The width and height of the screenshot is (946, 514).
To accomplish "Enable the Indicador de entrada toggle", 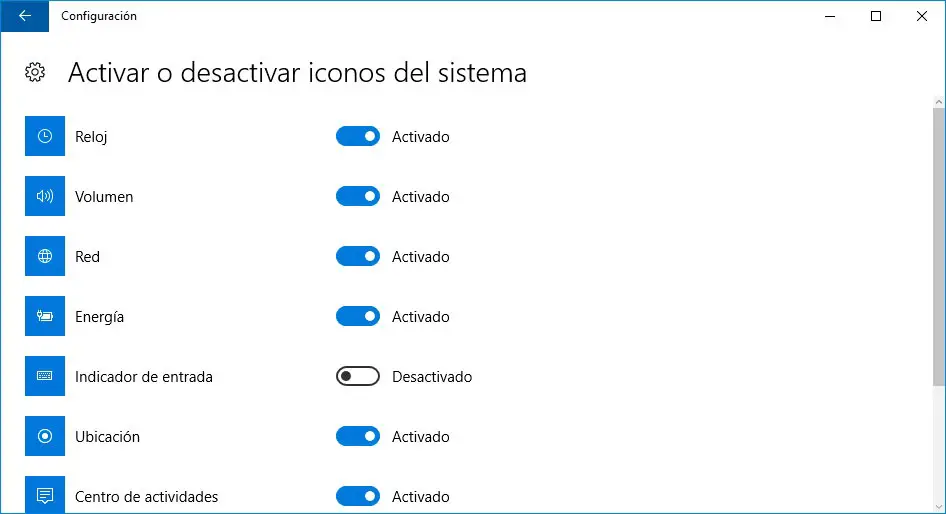I will pos(358,377).
